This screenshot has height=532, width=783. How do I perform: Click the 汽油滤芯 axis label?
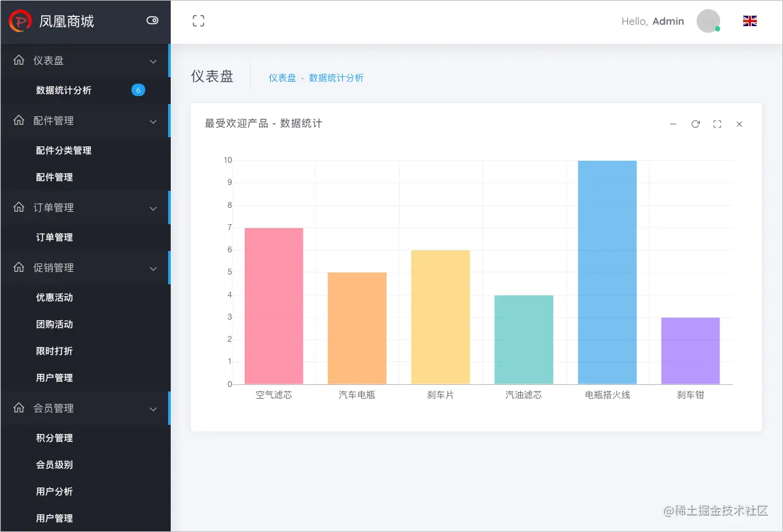[x=524, y=395]
